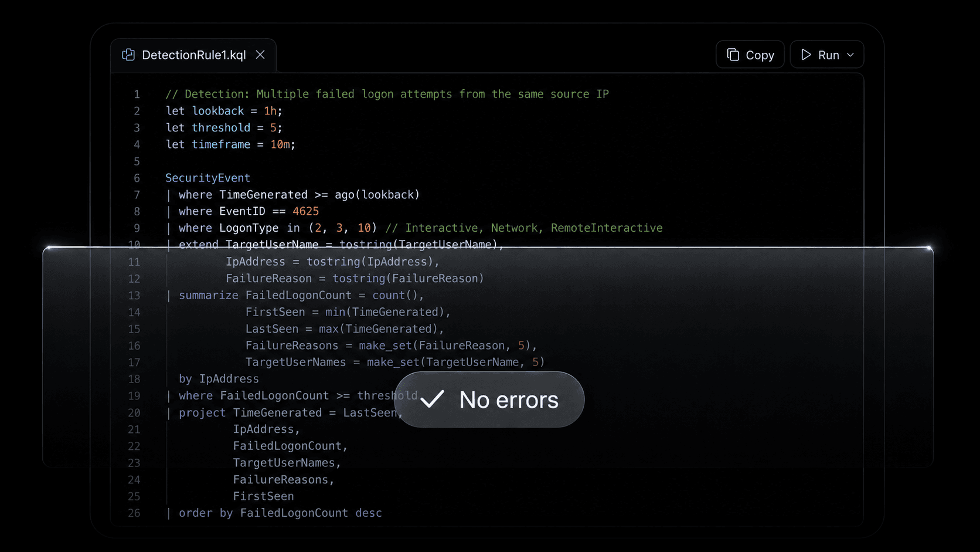Open the DetectionRule1.kql tab
The image size is (980, 552).
coord(194,55)
